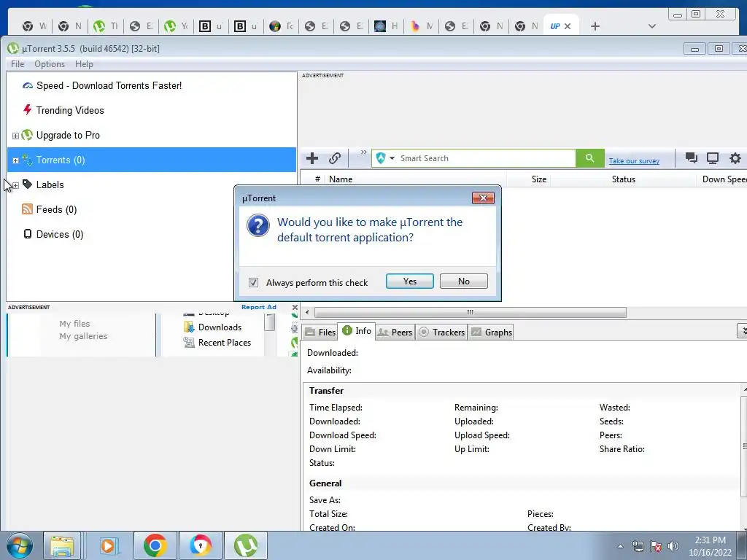
Task: Select Upgrade to Pro item
Action: 68,135
